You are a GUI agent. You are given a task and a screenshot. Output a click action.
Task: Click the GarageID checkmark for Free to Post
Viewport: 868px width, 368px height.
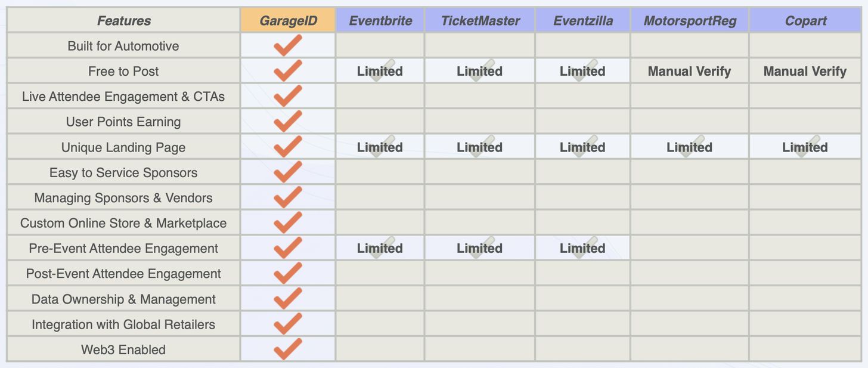click(x=288, y=71)
